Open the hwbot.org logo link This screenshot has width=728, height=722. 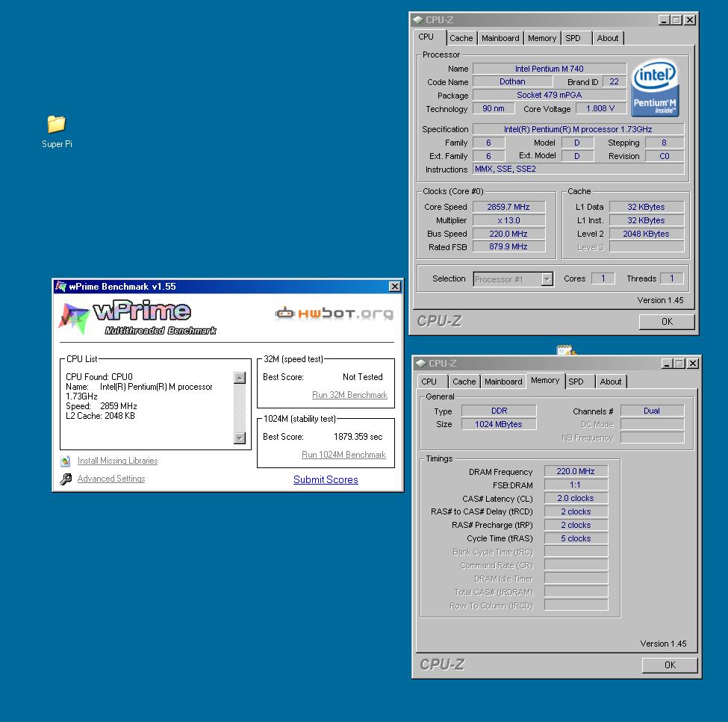(334, 314)
